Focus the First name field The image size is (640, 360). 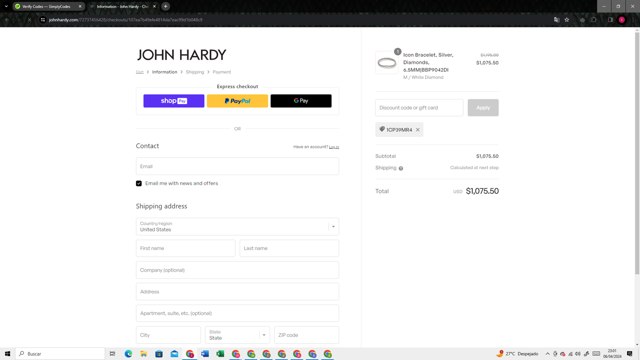pyautogui.click(x=185, y=248)
